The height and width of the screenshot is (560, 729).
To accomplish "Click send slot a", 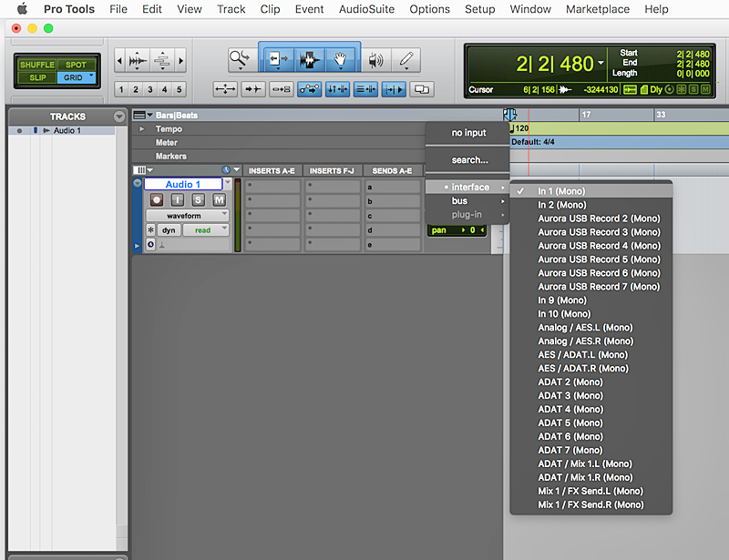I will [x=393, y=187].
